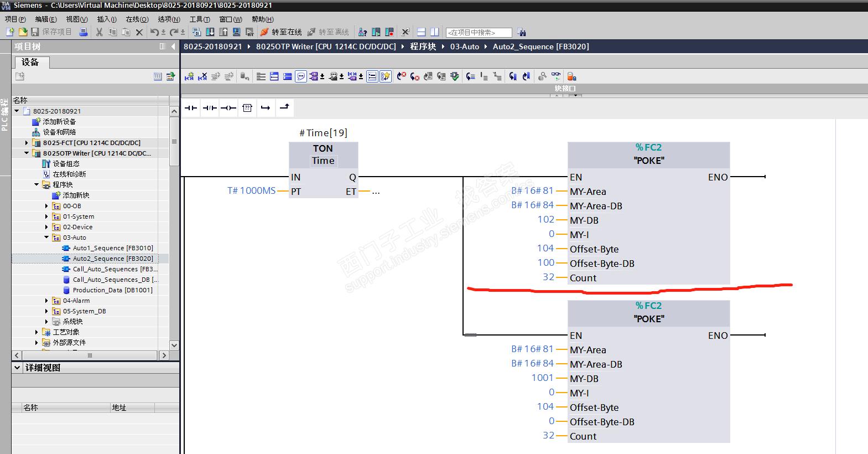
Task: Click 8025OTP Writer in the breadcrumb path
Action: (x=326, y=47)
